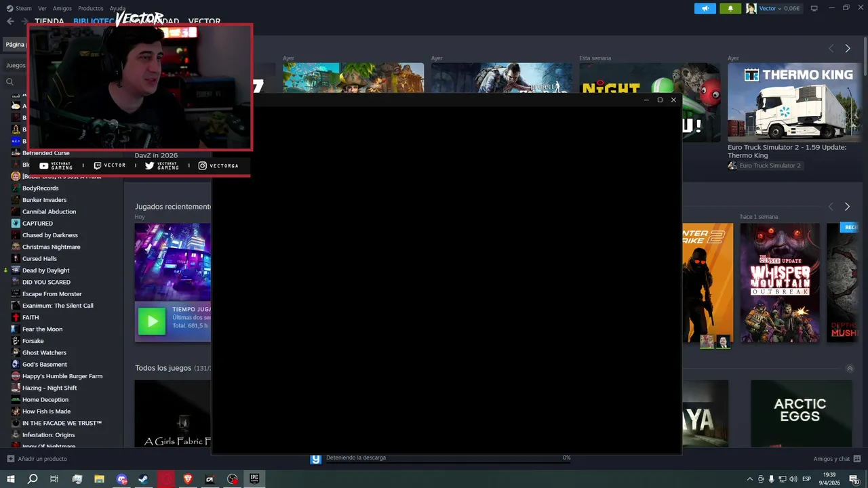The image size is (868, 488).
Task: Open Euro Truck Simulator 2 news title
Action: [787, 151]
